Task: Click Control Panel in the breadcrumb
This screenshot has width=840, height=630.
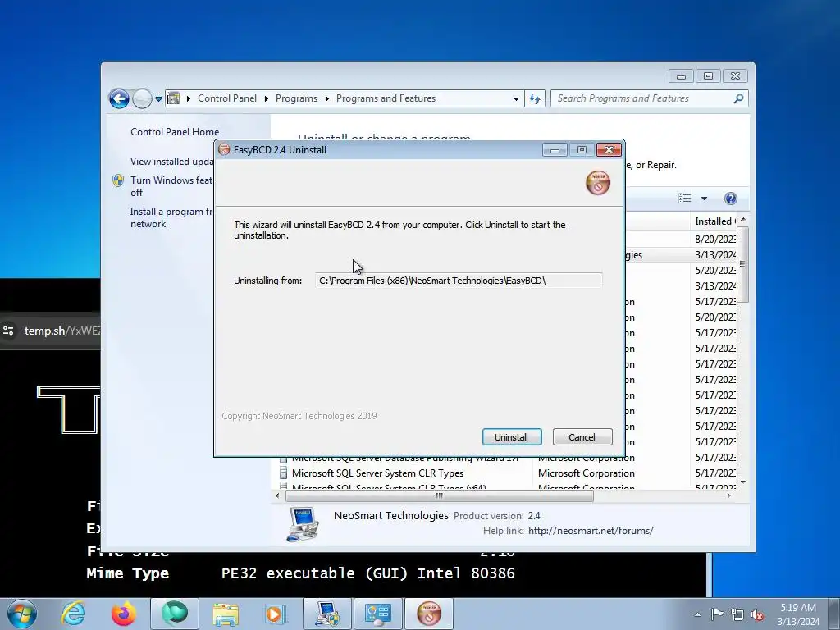Action: (x=227, y=98)
